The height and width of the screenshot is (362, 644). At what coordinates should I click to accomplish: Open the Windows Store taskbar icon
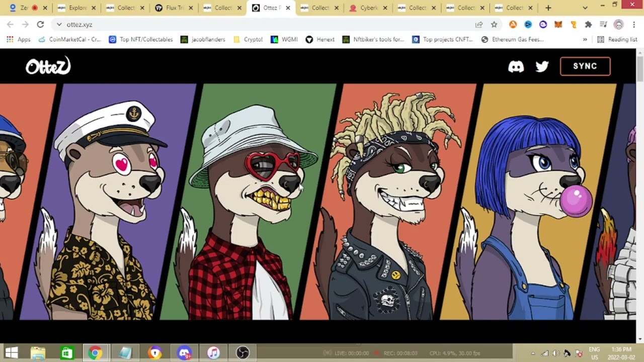point(66,353)
